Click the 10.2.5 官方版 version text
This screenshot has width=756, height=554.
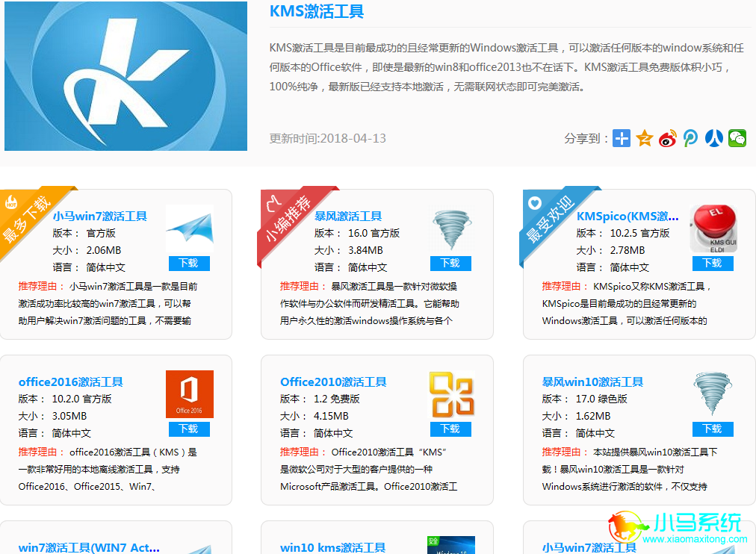[x=639, y=233]
